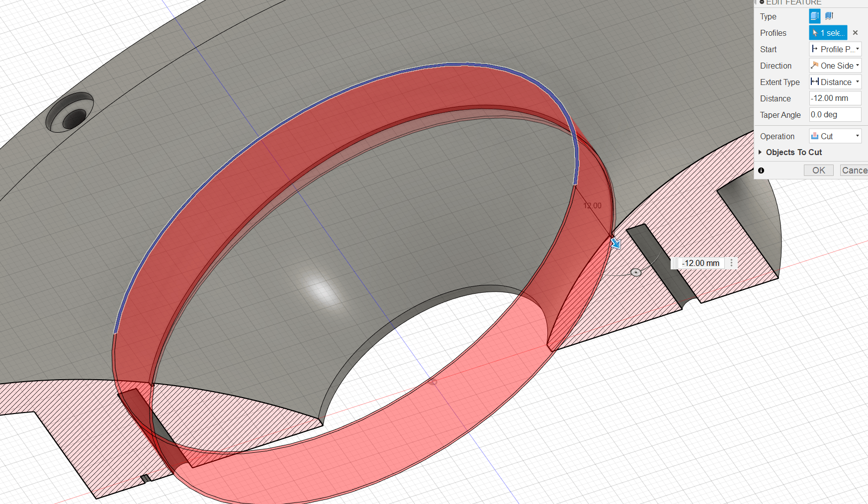Open the Direction 'One Side' dropdown

835,66
